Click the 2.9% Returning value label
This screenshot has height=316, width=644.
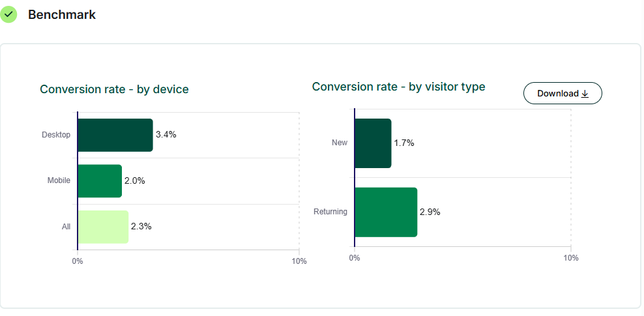(x=430, y=212)
